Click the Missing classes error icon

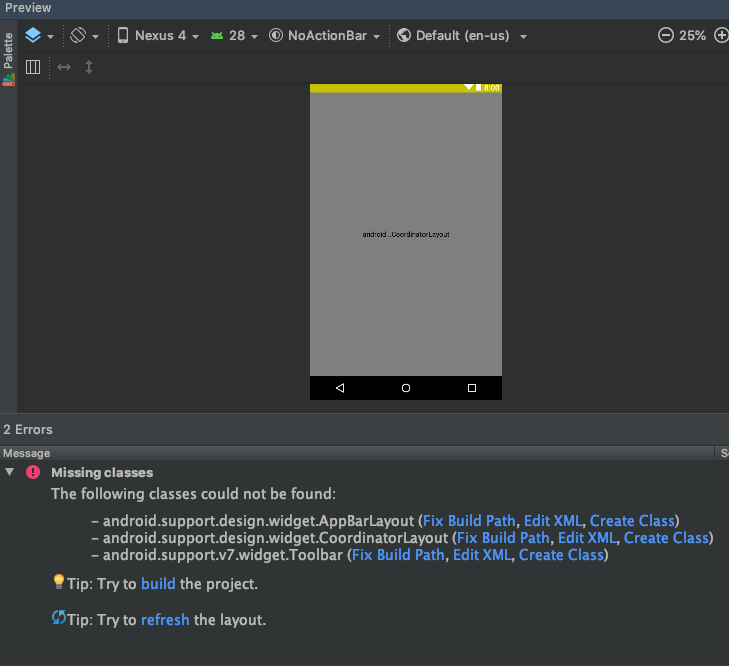33,472
